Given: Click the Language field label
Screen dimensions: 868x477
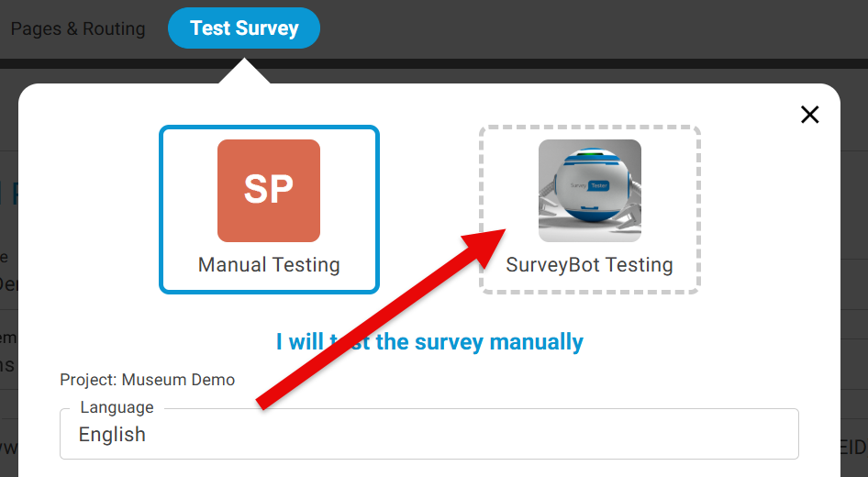Looking at the screenshot, I should point(117,407).
